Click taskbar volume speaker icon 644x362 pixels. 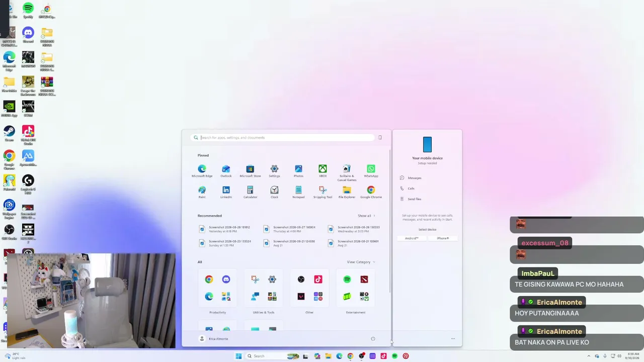619,356
